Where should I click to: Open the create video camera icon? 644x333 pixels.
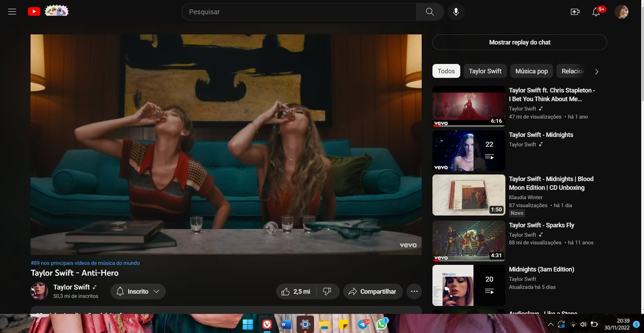click(x=575, y=12)
